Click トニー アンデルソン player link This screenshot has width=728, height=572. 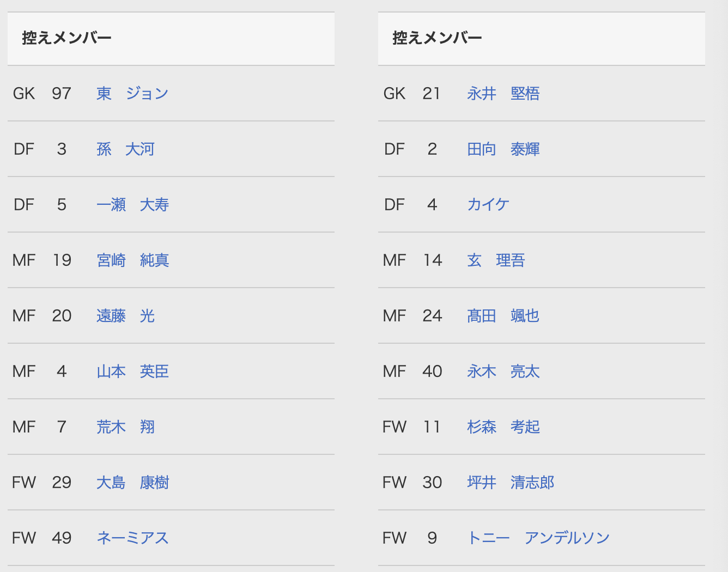point(538,538)
